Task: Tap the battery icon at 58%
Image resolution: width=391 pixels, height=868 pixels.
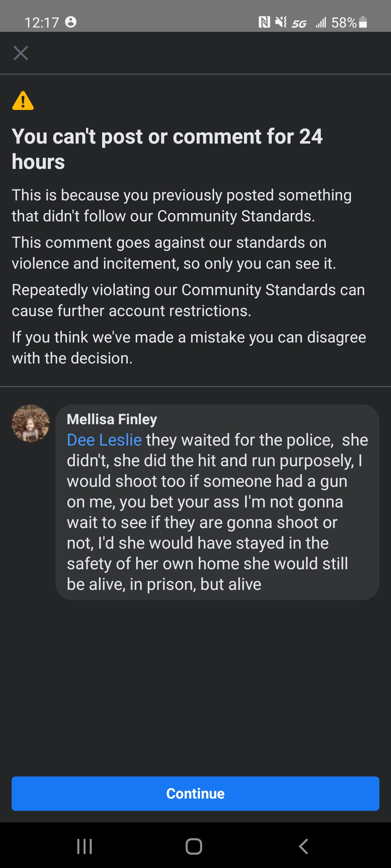Action: pos(363,22)
